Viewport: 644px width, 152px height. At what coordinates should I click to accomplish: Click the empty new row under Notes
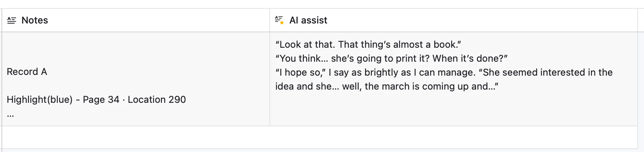click(x=136, y=137)
